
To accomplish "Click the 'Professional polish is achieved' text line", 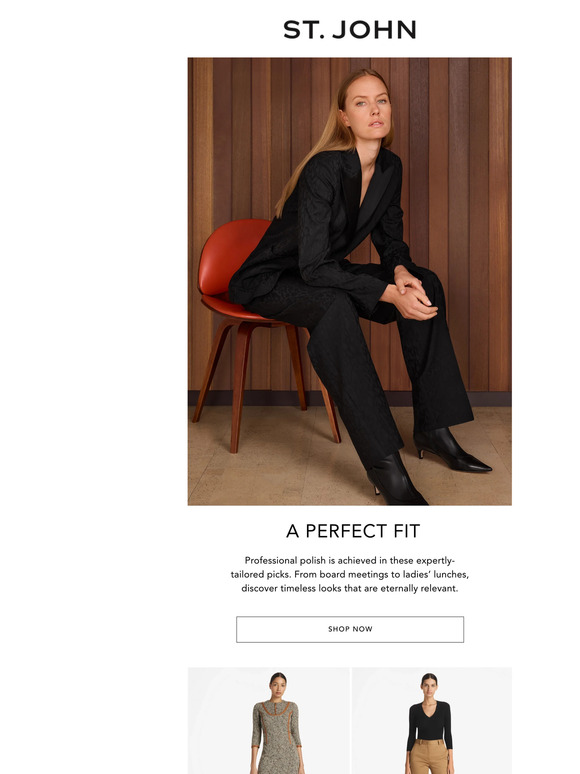I will pos(349,560).
